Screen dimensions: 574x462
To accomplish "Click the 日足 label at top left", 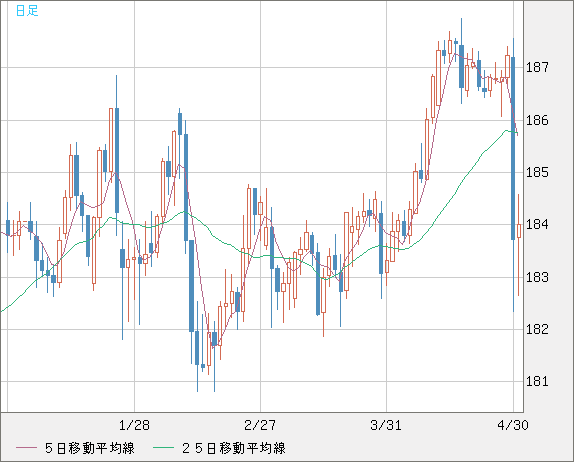I will click(x=27, y=11).
